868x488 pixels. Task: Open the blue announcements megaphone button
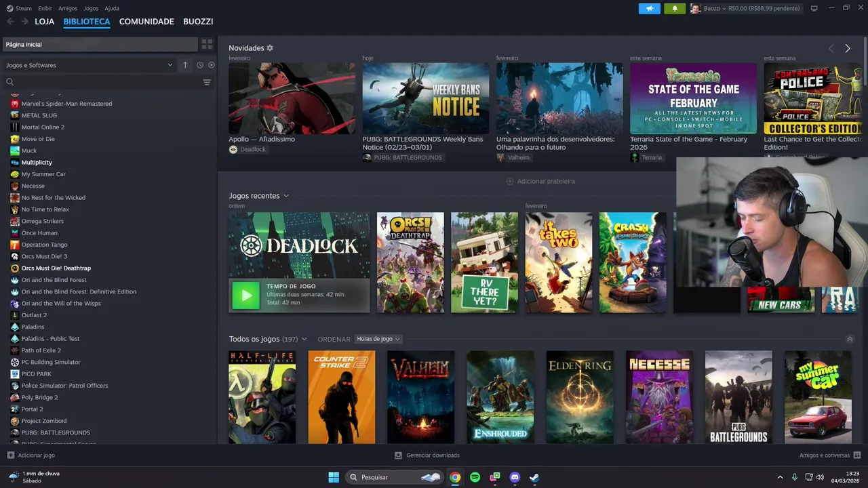coord(649,8)
